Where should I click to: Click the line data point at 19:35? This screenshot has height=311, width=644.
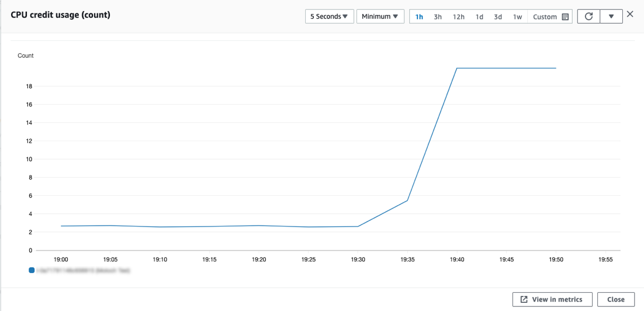(x=407, y=201)
